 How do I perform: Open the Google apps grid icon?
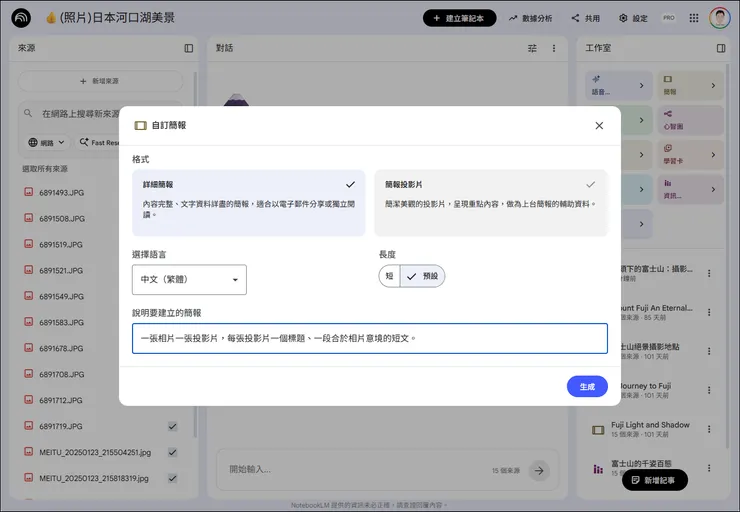coord(694,18)
